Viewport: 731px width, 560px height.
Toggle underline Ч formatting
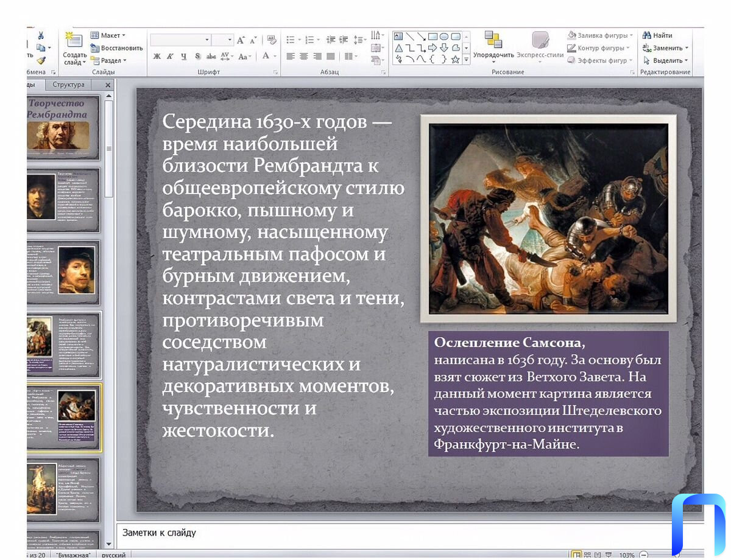tap(184, 56)
